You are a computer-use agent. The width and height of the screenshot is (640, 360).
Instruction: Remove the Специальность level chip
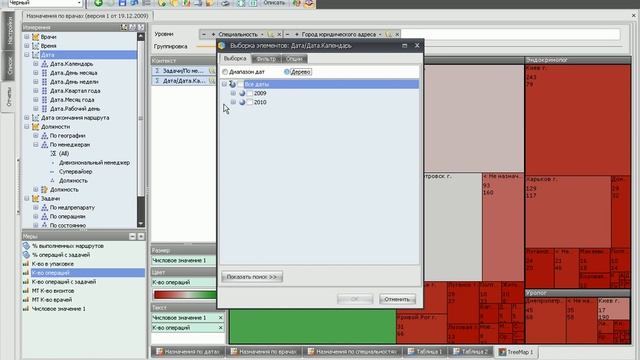click(x=279, y=34)
